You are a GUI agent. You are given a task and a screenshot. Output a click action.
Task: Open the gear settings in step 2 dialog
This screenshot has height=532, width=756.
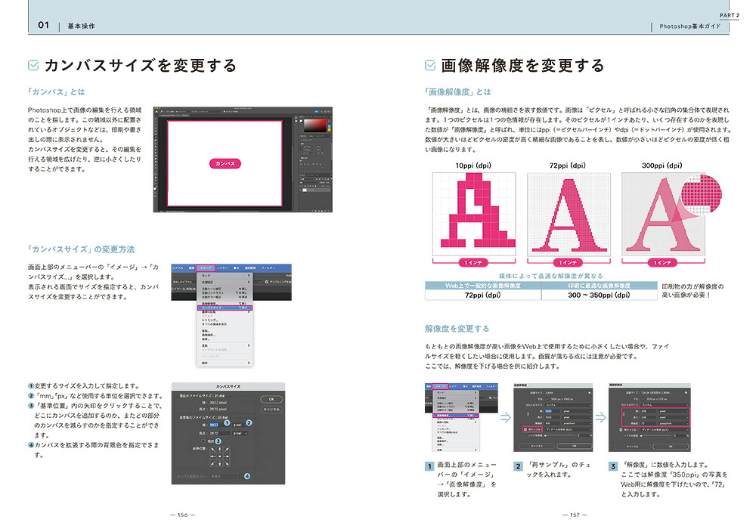(x=589, y=393)
